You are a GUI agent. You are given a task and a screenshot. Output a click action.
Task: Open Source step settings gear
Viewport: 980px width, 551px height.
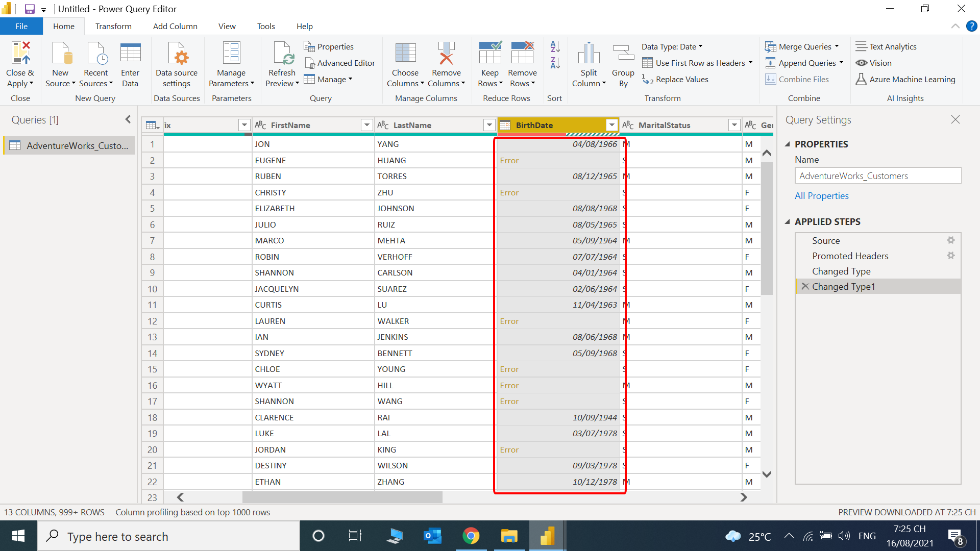(x=950, y=240)
